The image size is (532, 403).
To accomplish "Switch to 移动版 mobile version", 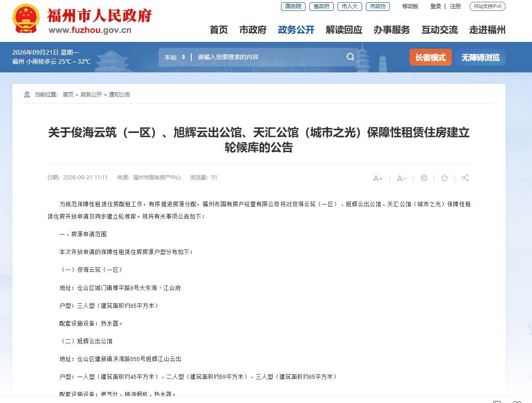I will click(410, 6).
